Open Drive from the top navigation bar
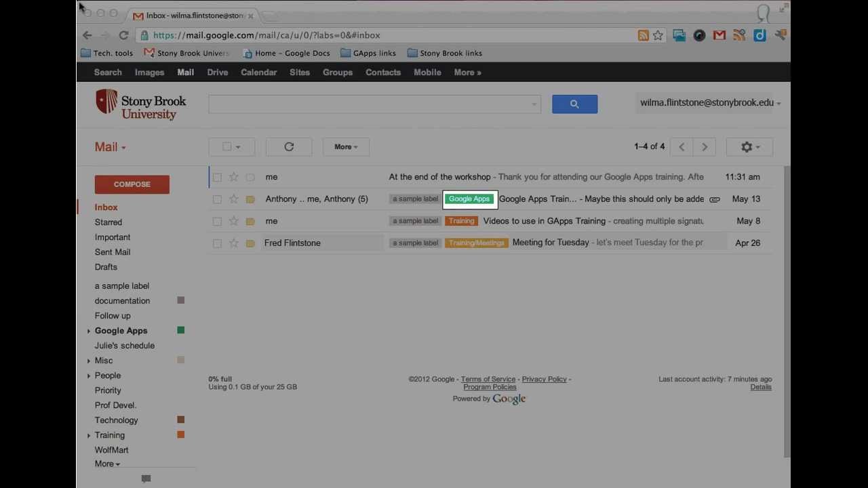 click(x=218, y=73)
